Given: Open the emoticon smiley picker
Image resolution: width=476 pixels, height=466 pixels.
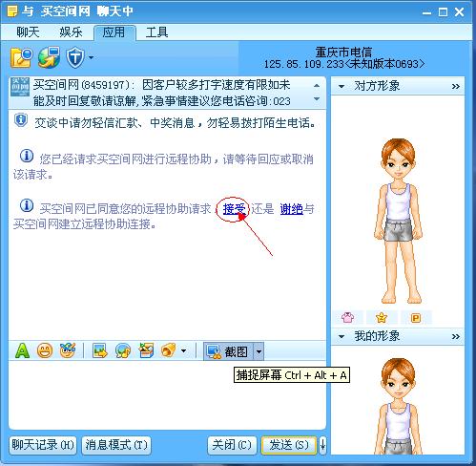Looking at the screenshot, I should pyautogui.click(x=45, y=351).
